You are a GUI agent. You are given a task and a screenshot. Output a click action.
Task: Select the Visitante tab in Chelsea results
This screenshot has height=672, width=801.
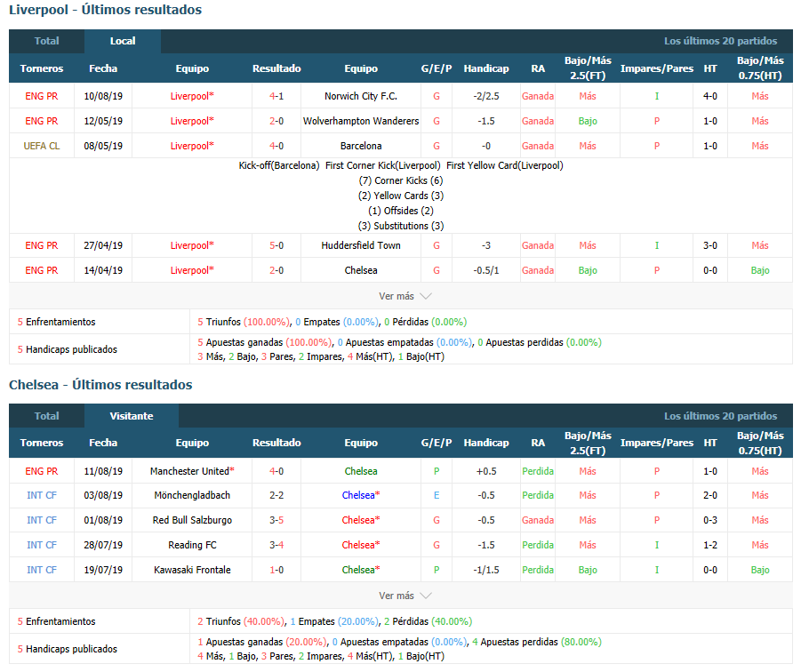coord(132,416)
